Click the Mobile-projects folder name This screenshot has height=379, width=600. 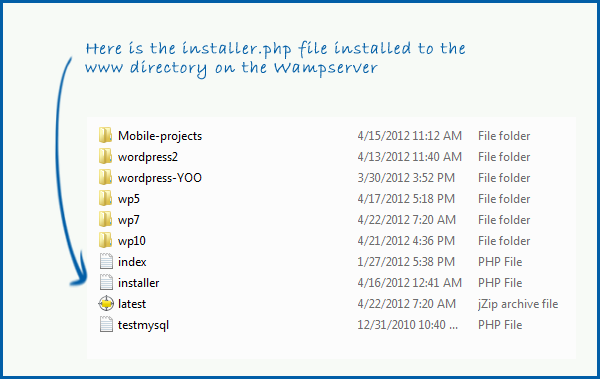[x=160, y=136]
